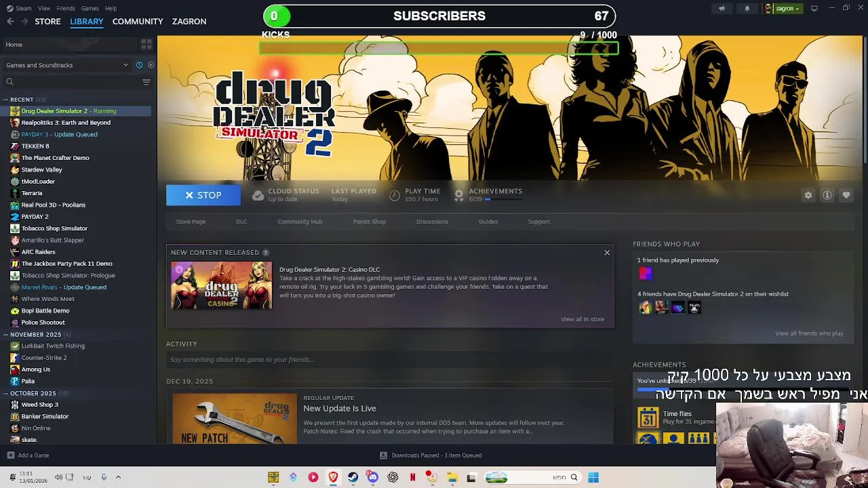This screenshot has height=488, width=868.
Task: Open the Windows Start button
Action: (593, 478)
